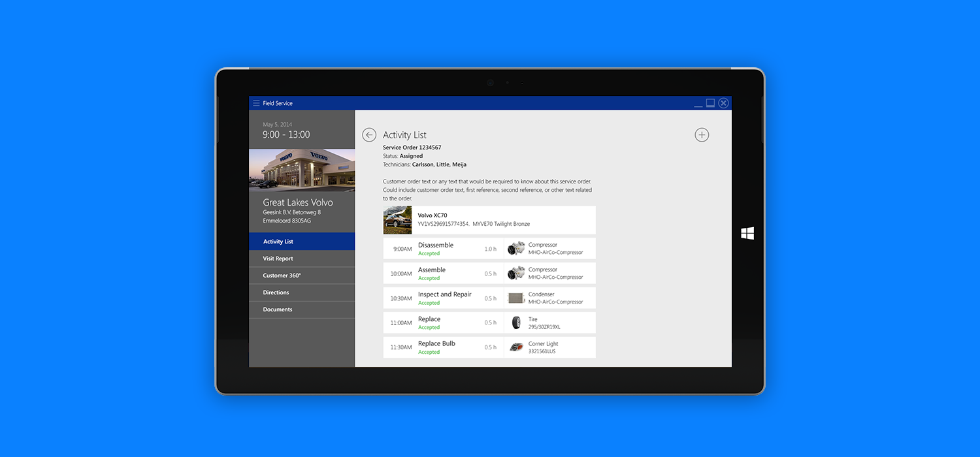This screenshot has height=457, width=980.
Task: Click the Condenser MHO-AirCo-Compressor text
Action: 555,298
